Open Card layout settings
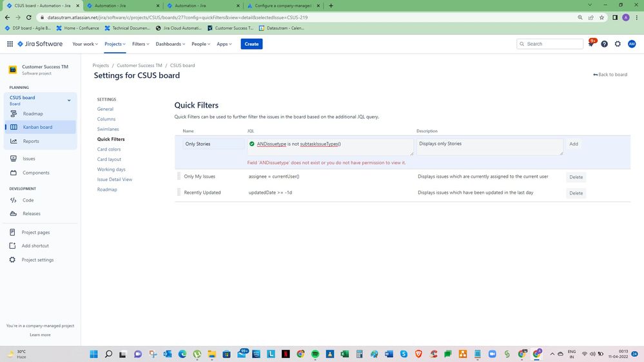The image size is (644, 362). click(x=109, y=159)
